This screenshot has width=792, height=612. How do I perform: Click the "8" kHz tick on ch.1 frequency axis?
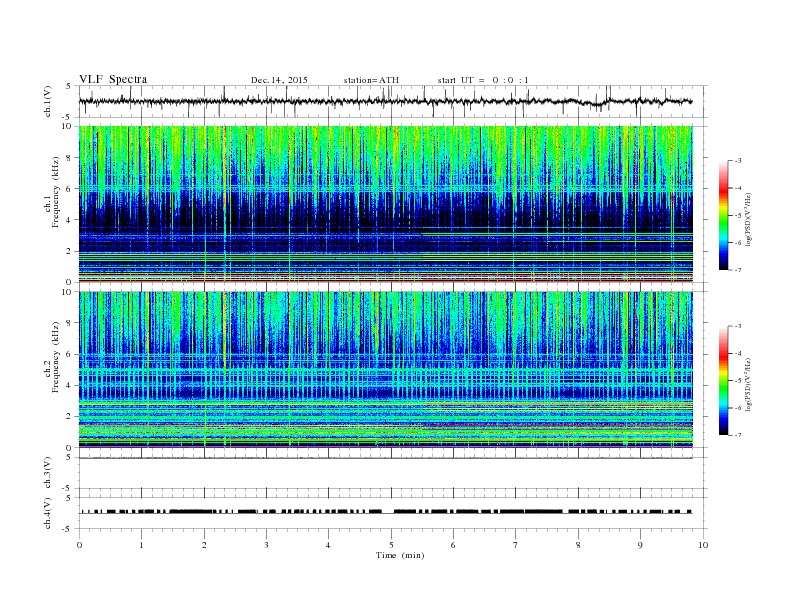point(69,158)
